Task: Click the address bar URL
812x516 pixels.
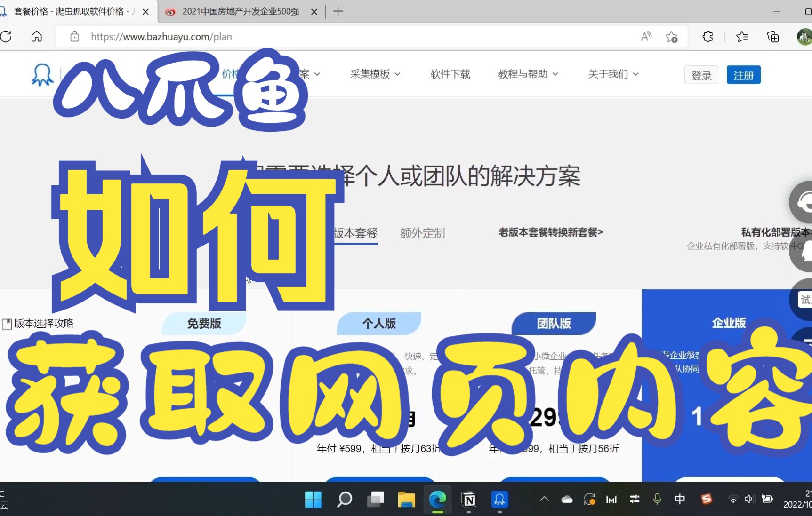Action: [161, 37]
